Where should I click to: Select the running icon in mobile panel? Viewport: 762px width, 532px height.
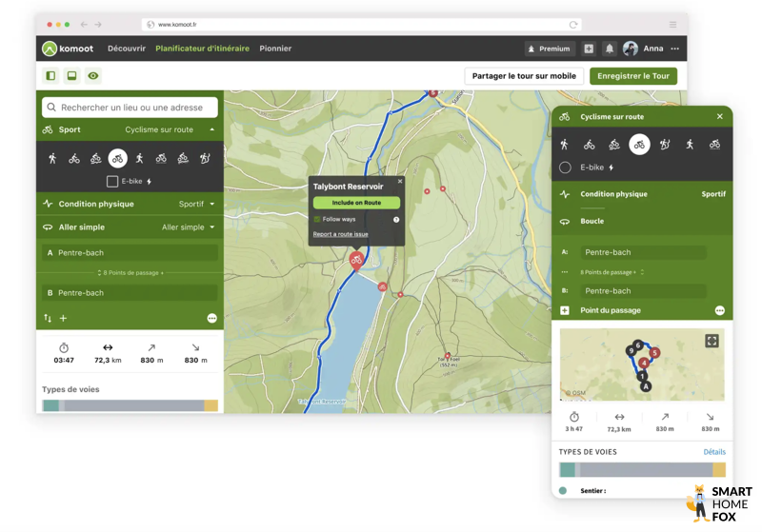(690, 144)
